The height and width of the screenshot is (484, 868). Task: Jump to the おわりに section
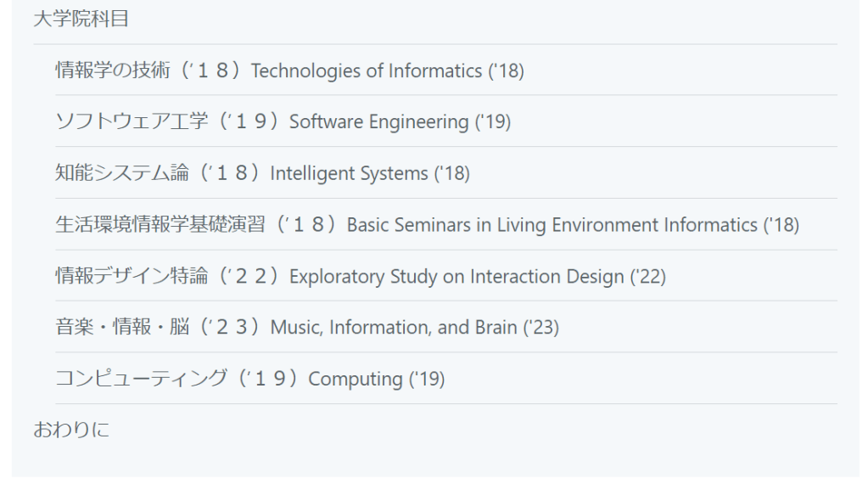pos(71,430)
